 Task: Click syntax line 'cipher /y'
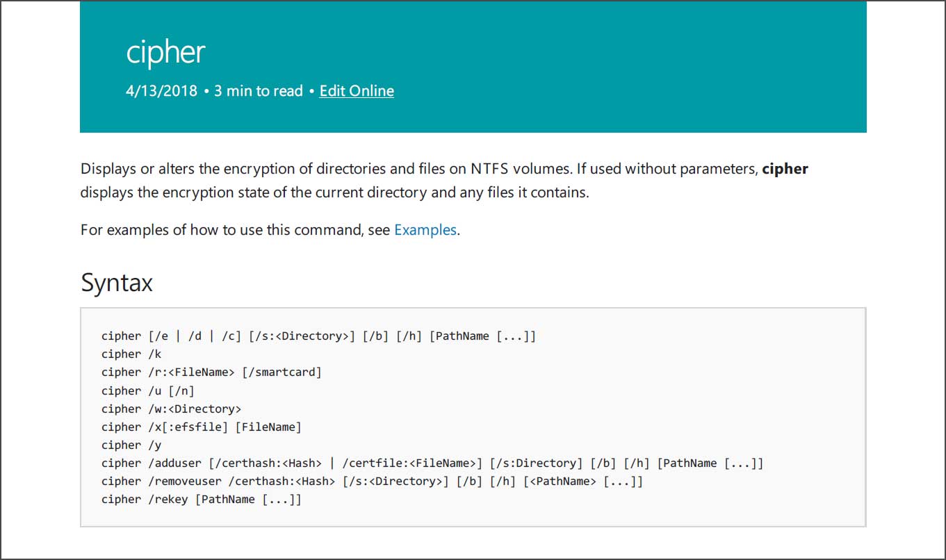point(131,445)
